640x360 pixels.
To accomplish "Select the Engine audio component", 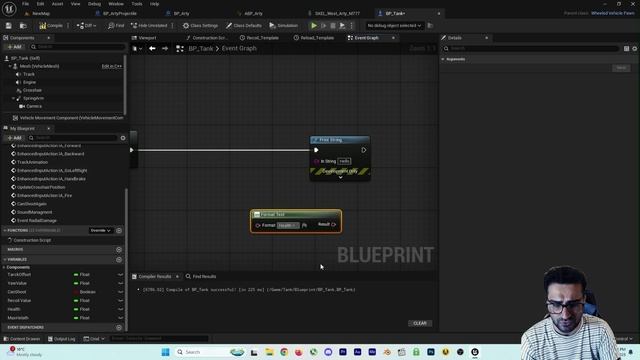I will (29, 82).
